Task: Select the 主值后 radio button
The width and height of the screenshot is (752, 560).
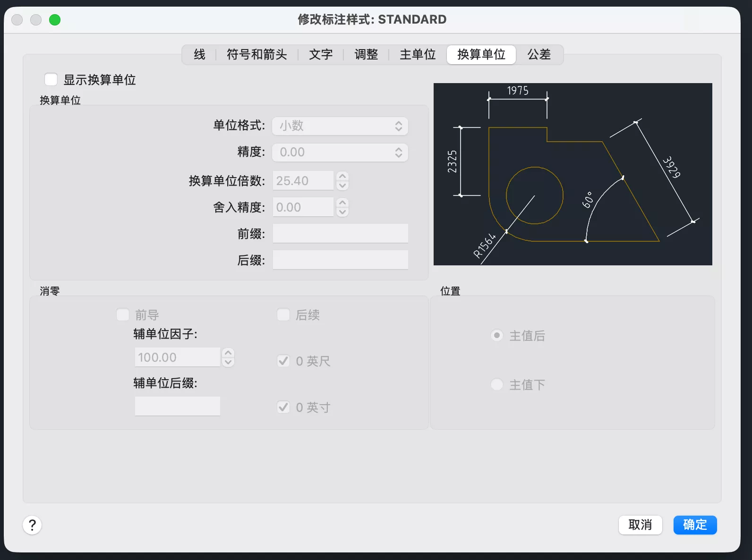Action: (497, 336)
